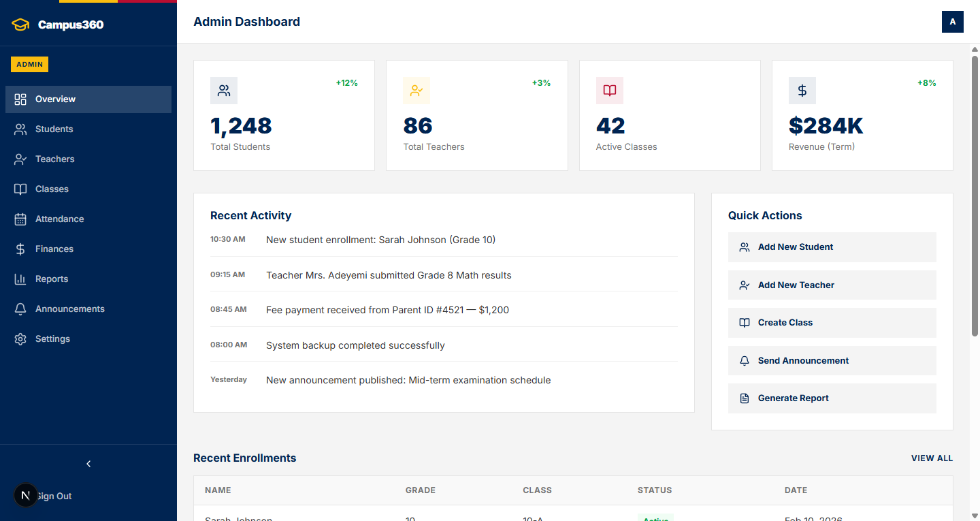Switch to the Overview section
The image size is (980, 521).
56,99
